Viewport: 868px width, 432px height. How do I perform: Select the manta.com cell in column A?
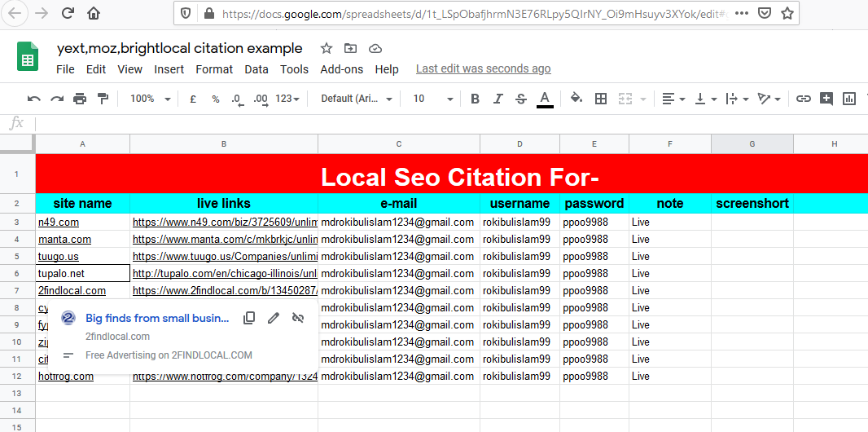point(82,240)
